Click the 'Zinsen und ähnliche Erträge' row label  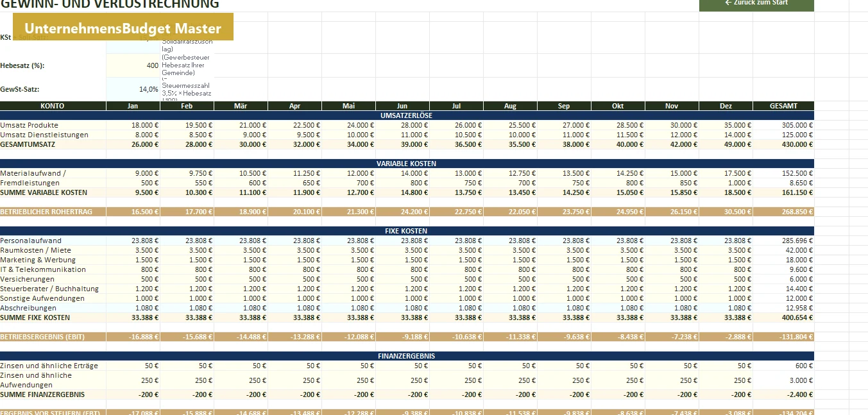click(x=49, y=366)
